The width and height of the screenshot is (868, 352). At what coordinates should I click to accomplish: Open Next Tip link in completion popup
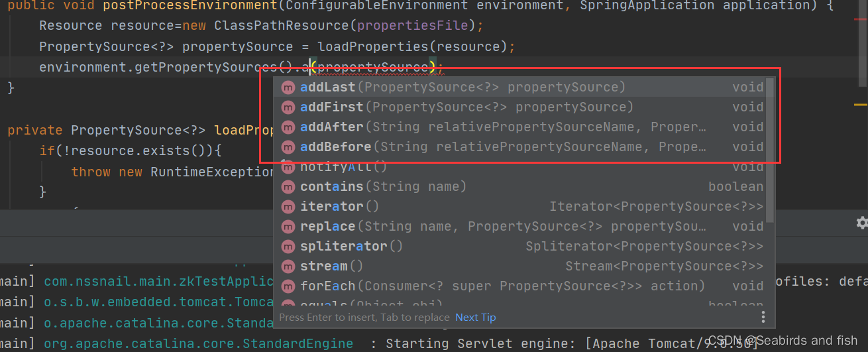[475, 317]
